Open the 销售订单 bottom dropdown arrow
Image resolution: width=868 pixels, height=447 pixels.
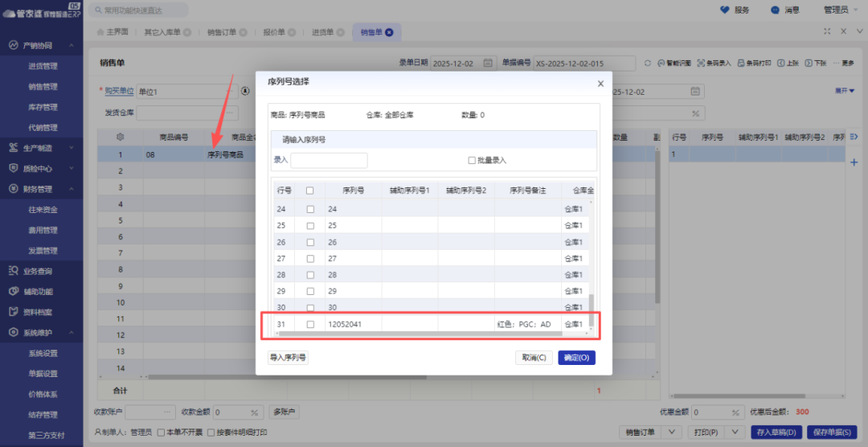point(671,432)
